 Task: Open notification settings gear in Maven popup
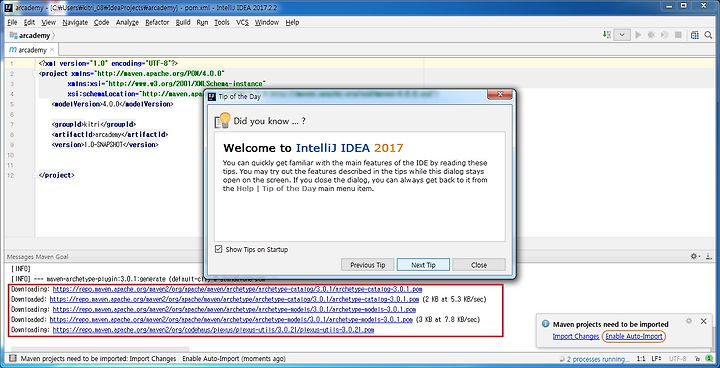tap(688, 321)
